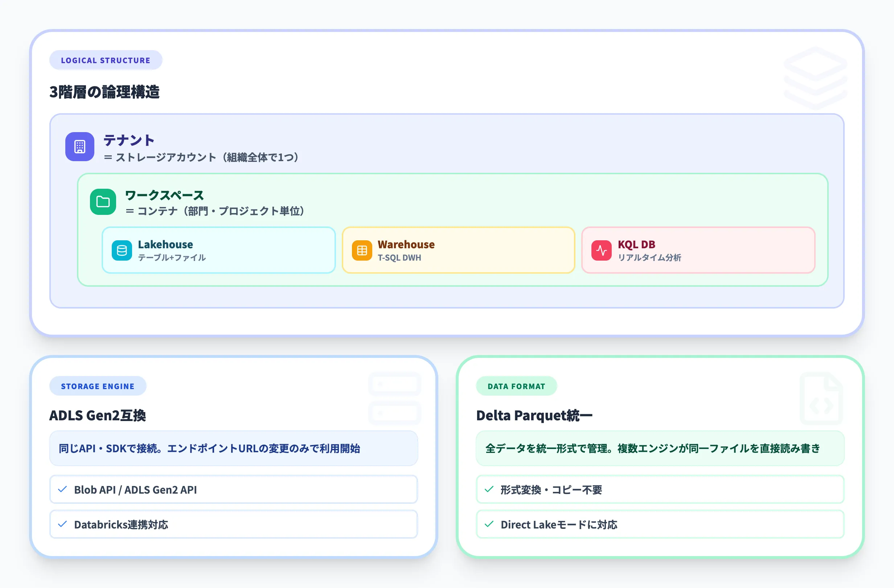Click checkmark beside Databricks連携対応
Screen dimensions: 894x588
[x=63, y=524]
